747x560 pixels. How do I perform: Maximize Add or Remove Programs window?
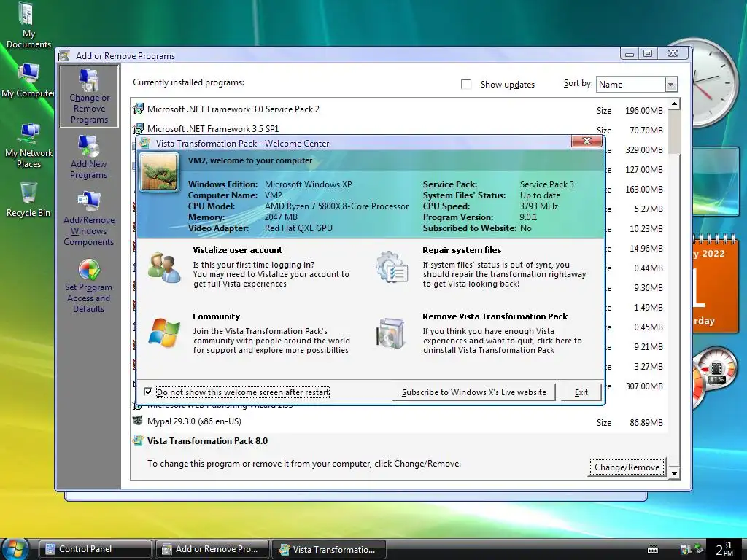[x=648, y=53]
